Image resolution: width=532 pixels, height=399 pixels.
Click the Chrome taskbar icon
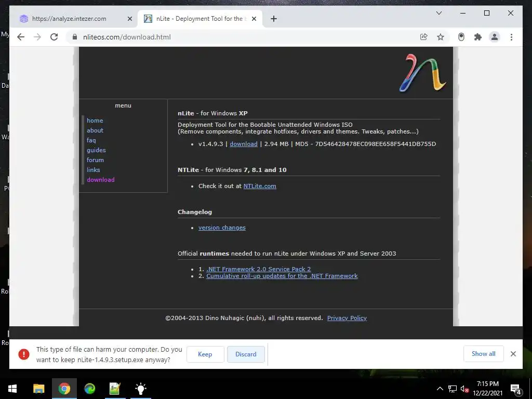64,389
